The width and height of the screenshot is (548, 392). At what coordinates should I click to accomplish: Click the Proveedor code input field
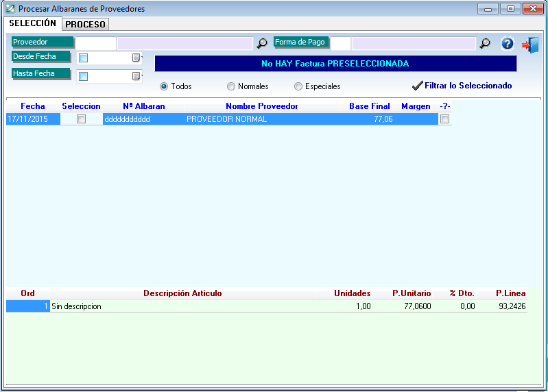pos(96,43)
